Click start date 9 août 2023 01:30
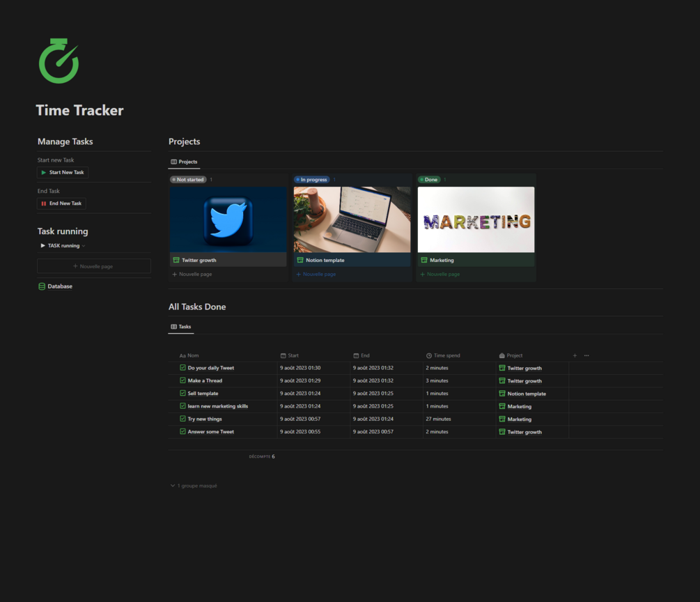The width and height of the screenshot is (700, 602). [x=300, y=368]
